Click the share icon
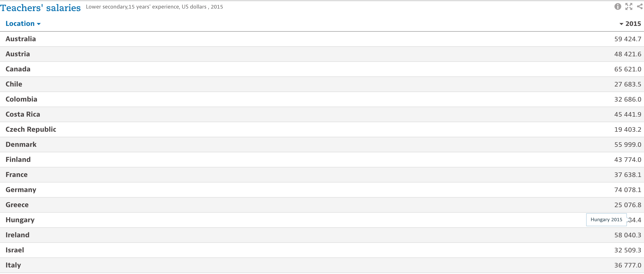This screenshot has height=274, width=644. [x=640, y=7]
